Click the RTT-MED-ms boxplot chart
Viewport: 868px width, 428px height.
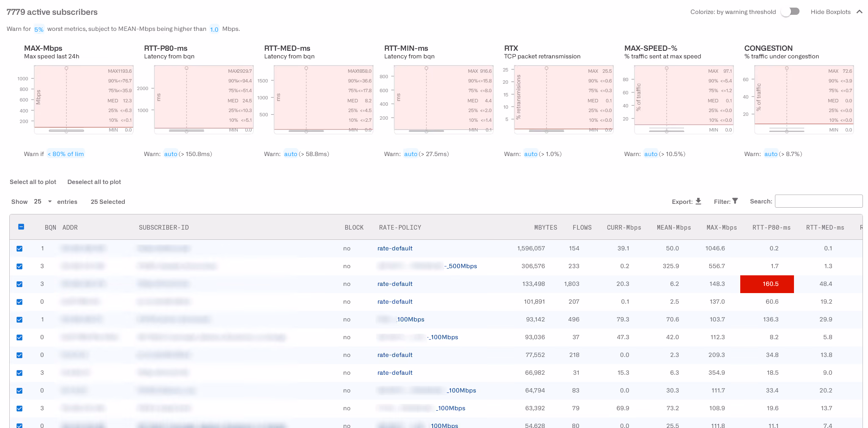(324, 100)
